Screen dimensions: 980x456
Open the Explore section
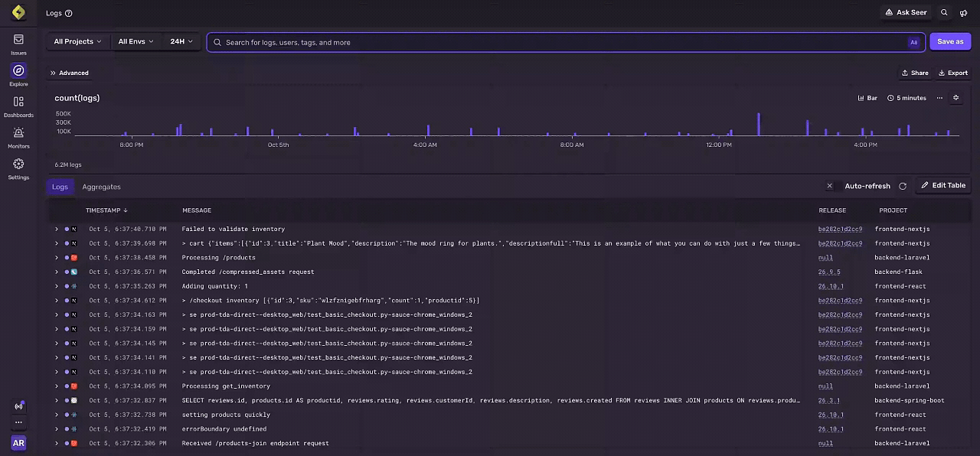pos(18,75)
